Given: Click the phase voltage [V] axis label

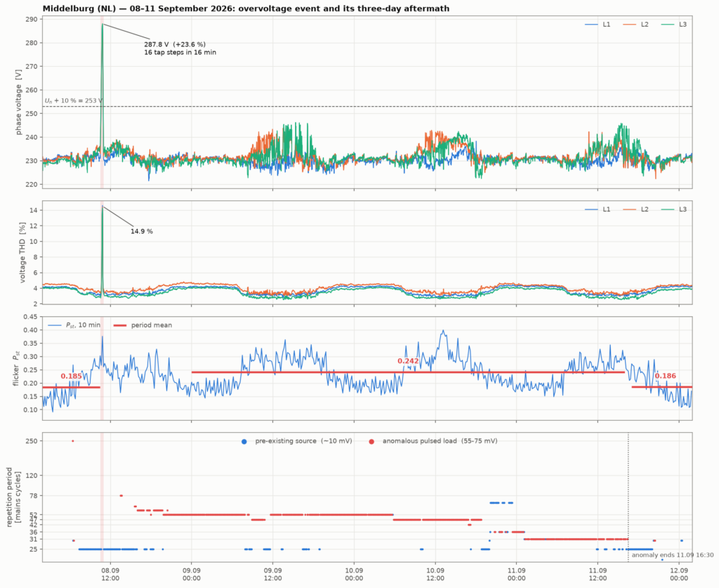Looking at the screenshot, I should click(18, 103).
